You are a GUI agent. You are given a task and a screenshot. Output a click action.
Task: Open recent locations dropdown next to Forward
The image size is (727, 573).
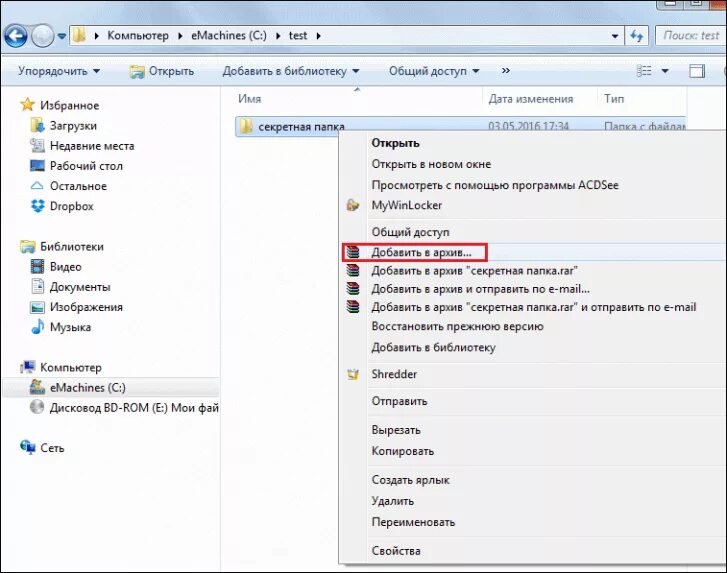tap(62, 36)
